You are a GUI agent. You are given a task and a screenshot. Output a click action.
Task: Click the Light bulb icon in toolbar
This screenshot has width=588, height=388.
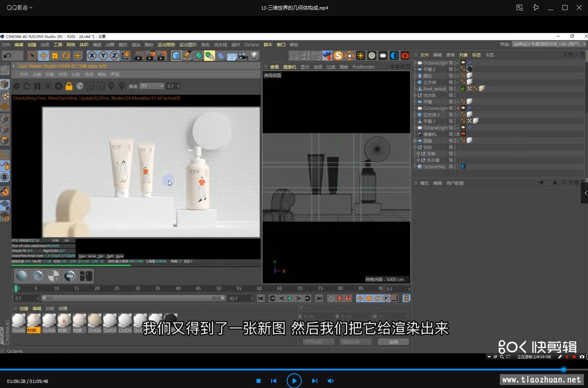[x=254, y=55]
